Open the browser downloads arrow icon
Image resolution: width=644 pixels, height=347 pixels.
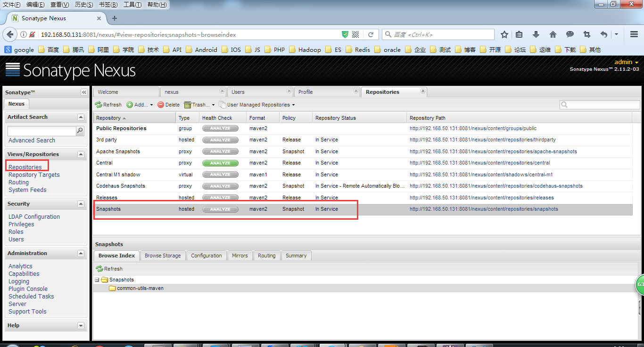[536, 34]
